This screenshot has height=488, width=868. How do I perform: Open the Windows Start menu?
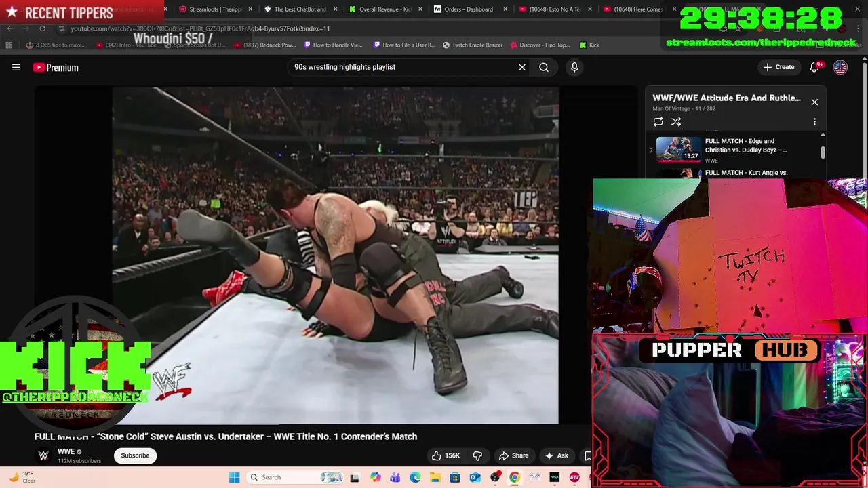(x=234, y=477)
